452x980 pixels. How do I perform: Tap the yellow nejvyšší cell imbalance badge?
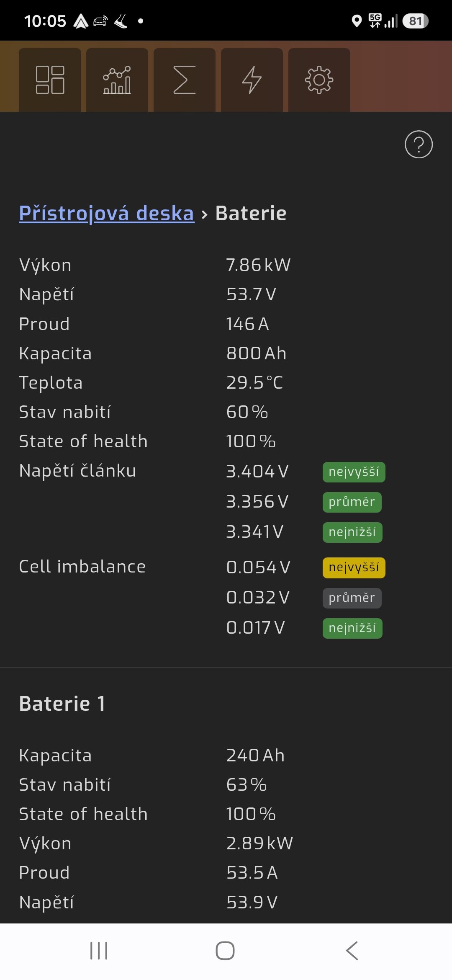coord(354,568)
